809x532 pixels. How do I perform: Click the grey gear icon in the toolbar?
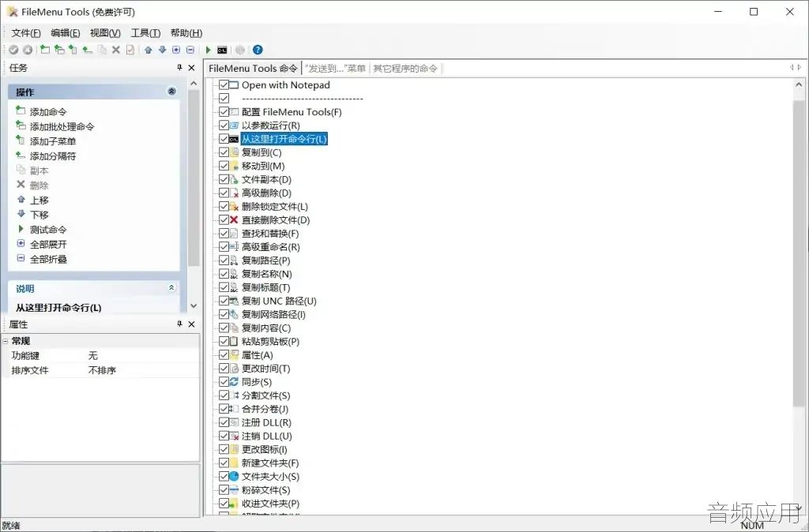(240, 50)
